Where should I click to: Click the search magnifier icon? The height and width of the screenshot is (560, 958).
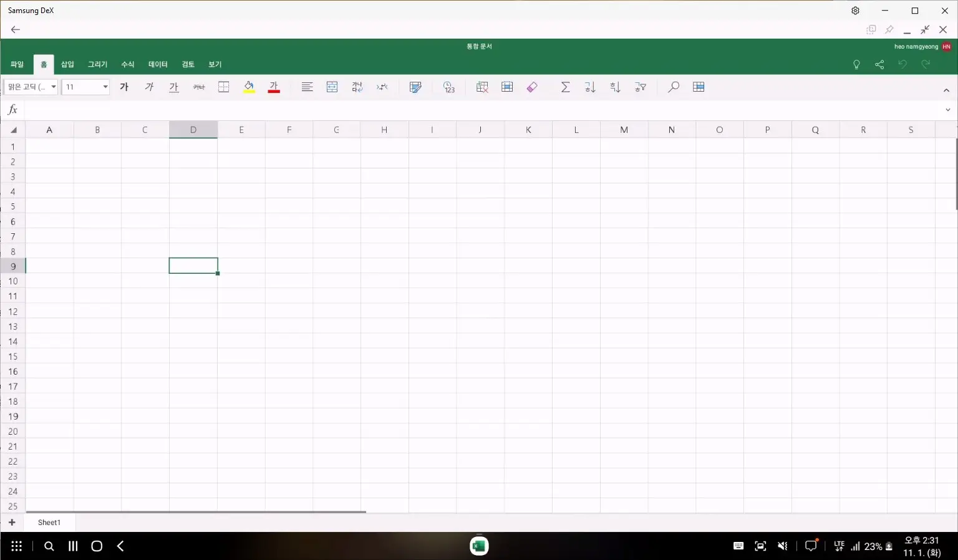click(673, 87)
